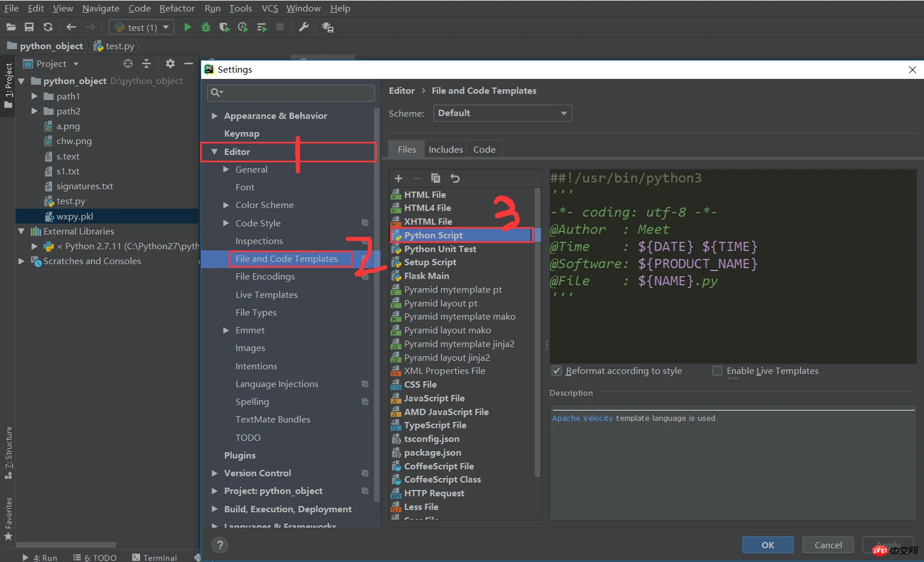Select the Files tab
The height and width of the screenshot is (562, 924).
tap(407, 149)
